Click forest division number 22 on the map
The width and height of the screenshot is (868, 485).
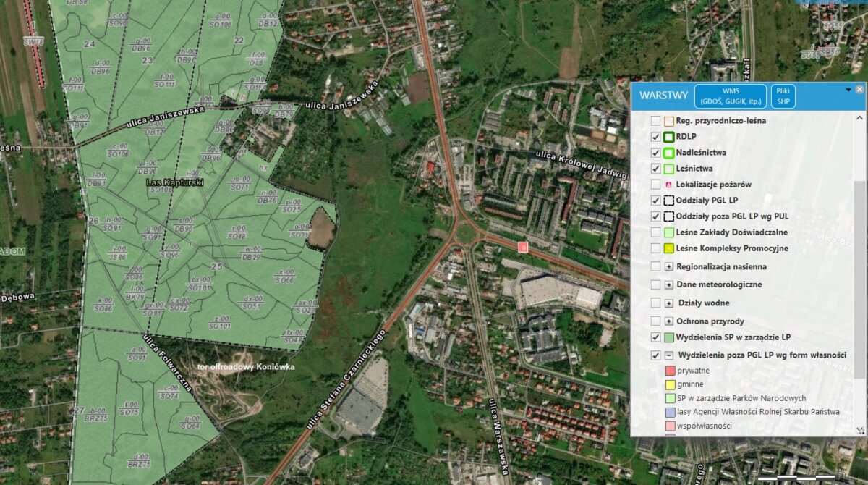click(x=239, y=41)
